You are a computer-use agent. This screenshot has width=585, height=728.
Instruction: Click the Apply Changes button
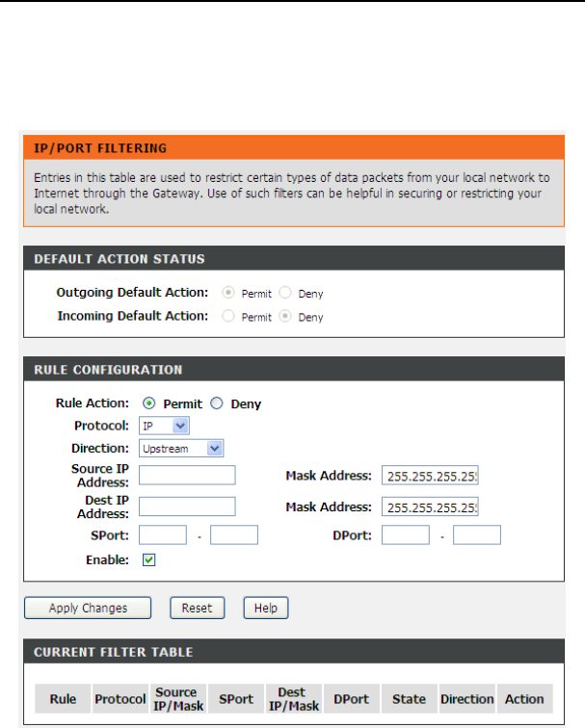click(88, 608)
